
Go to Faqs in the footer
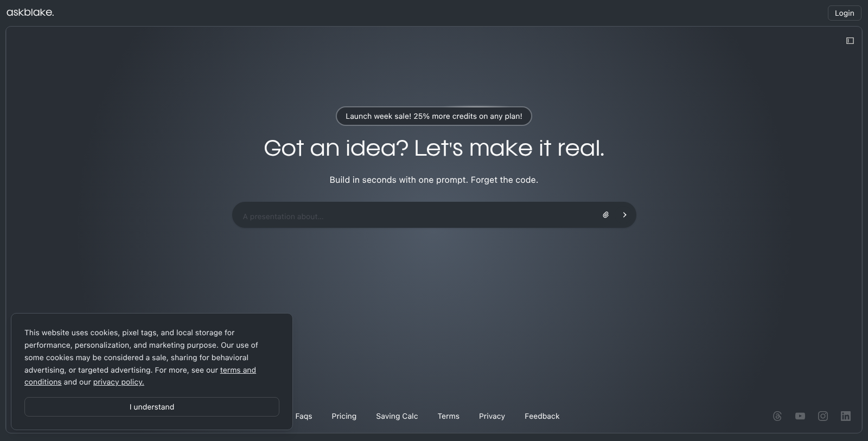(304, 416)
